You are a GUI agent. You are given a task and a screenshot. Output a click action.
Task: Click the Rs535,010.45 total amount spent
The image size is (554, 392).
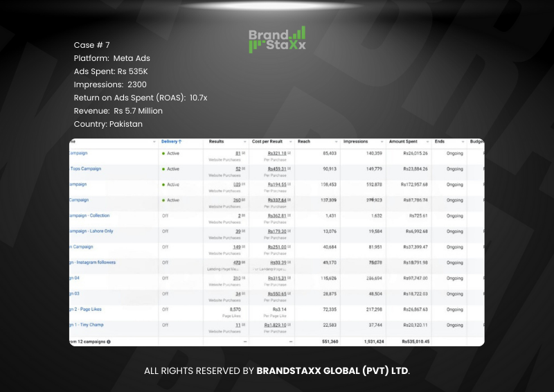pyautogui.click(x=415, y=341)
